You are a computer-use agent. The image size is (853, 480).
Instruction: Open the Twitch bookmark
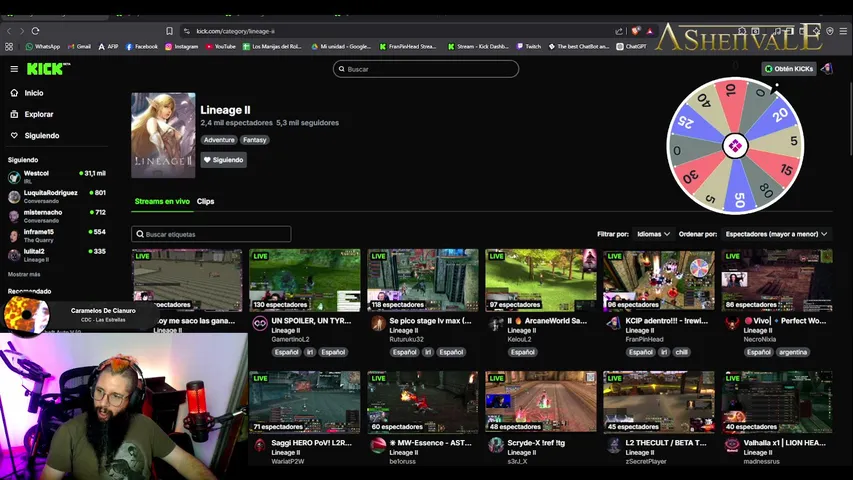click(529, 47)
